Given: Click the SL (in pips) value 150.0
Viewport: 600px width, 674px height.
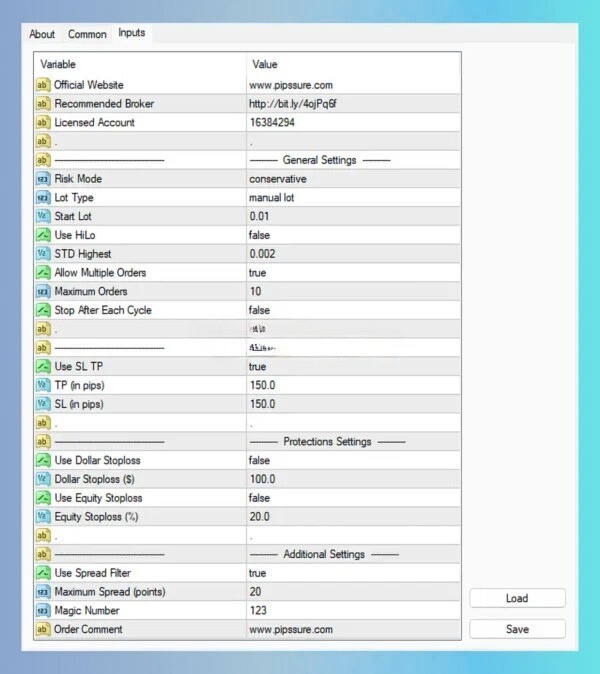Looking at the screenshot, I should click(262, 404).
